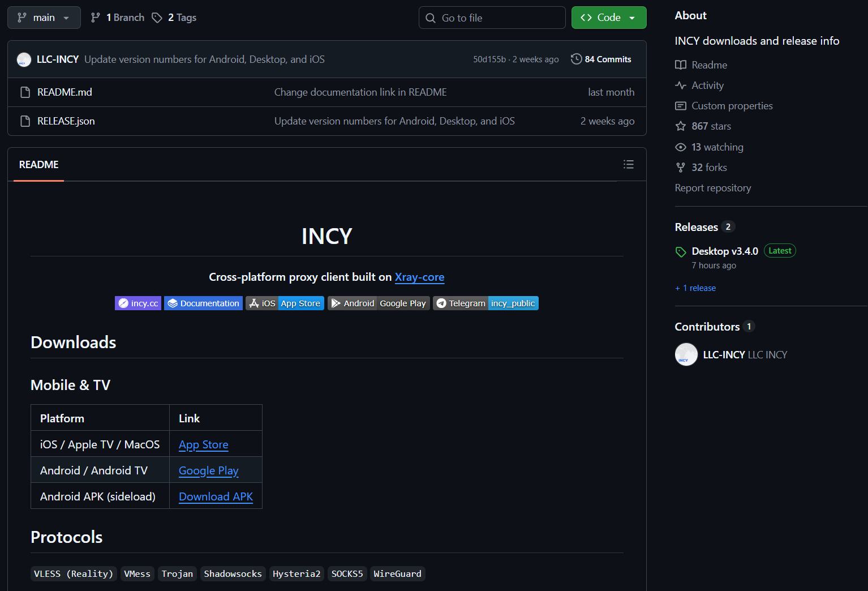Click LLC-INCY contributor avatar

pos(686,355)
